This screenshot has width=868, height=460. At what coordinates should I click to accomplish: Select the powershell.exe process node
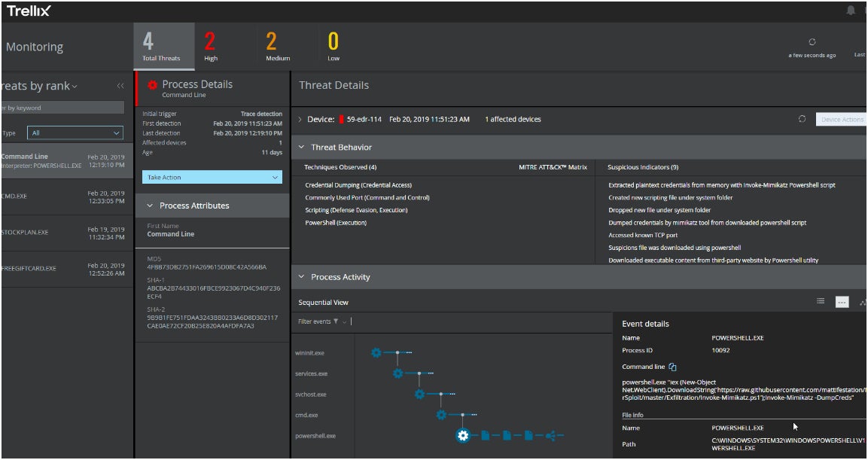pos(462,435)
